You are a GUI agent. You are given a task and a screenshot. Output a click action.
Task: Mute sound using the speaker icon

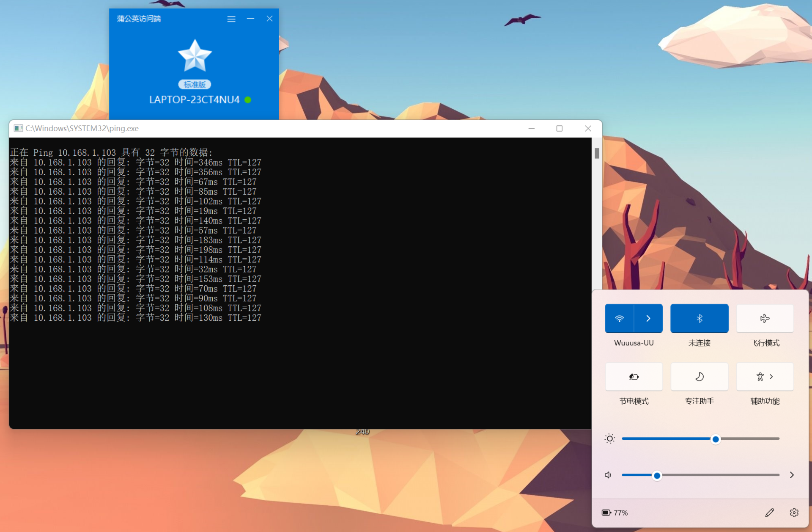(608, 475)
